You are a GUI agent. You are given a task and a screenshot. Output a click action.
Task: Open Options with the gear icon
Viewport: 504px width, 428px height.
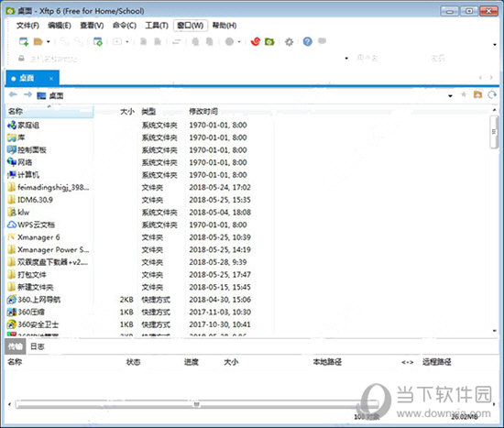point(289,42)
